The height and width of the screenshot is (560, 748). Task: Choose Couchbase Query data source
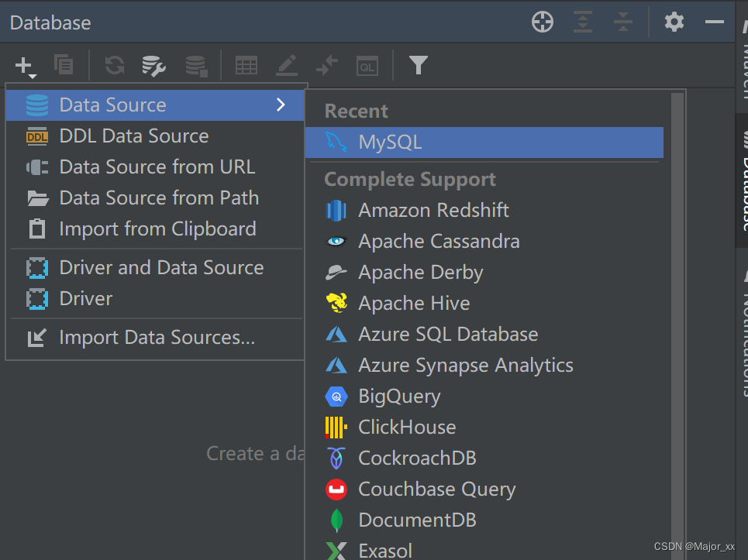[484, 489]
